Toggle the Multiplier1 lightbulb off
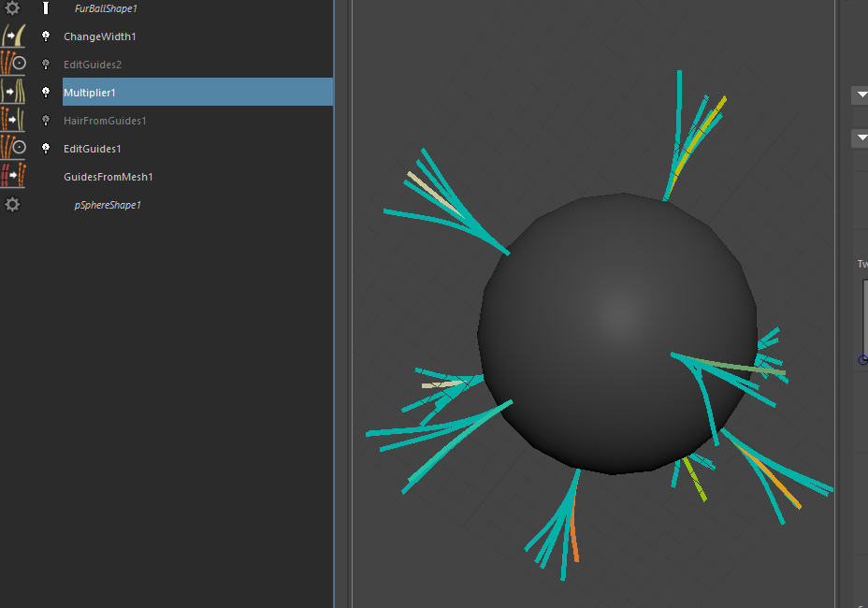The height and width of the screenshot is (608, 868). coord(46,93)
